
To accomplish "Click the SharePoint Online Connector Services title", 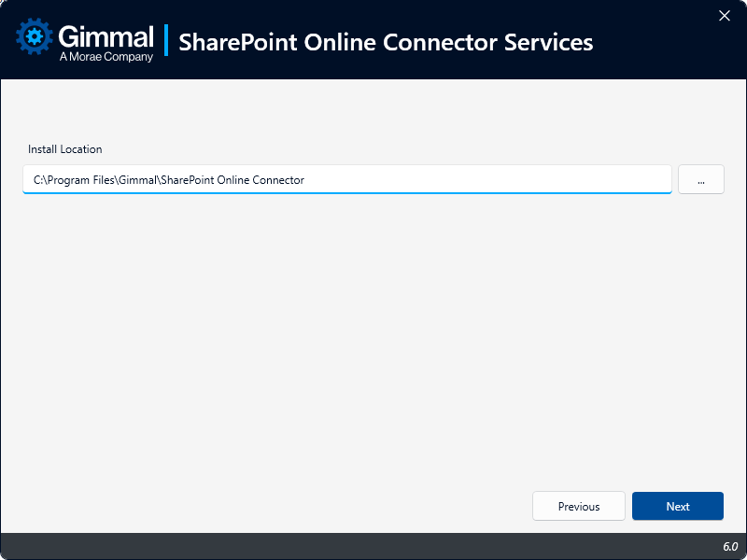I will click(x=385, y=42).
